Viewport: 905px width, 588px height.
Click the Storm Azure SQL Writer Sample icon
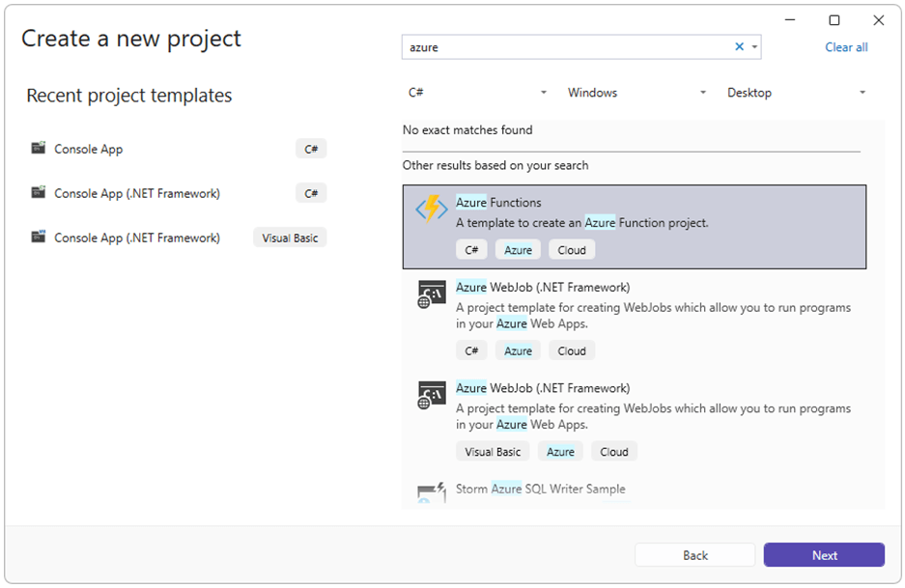point(431,491)
